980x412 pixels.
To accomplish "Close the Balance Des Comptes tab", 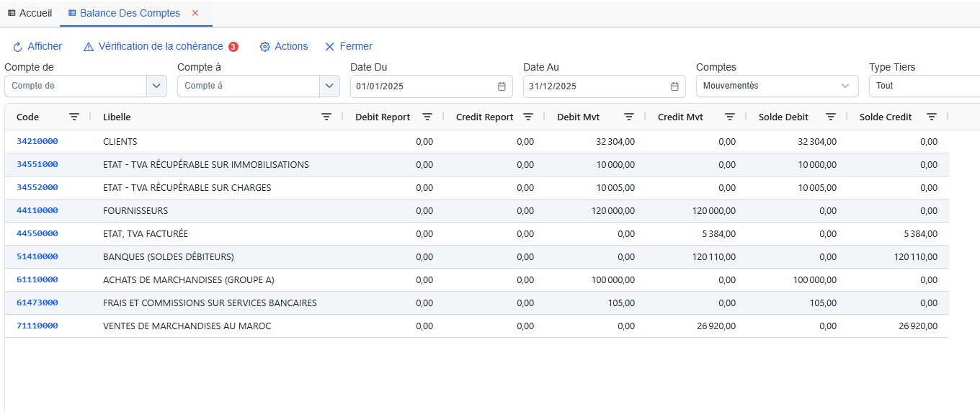I will 195,13.
